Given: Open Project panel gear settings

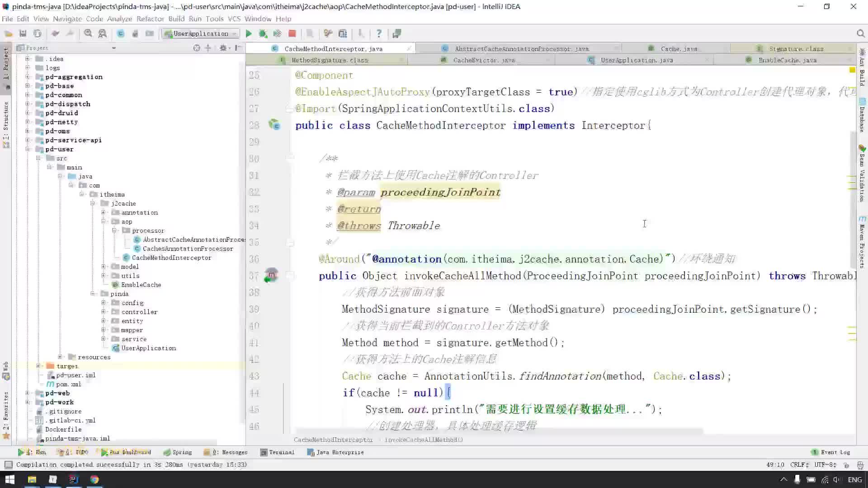Looking at the screenshot, I should coord(223,48).
